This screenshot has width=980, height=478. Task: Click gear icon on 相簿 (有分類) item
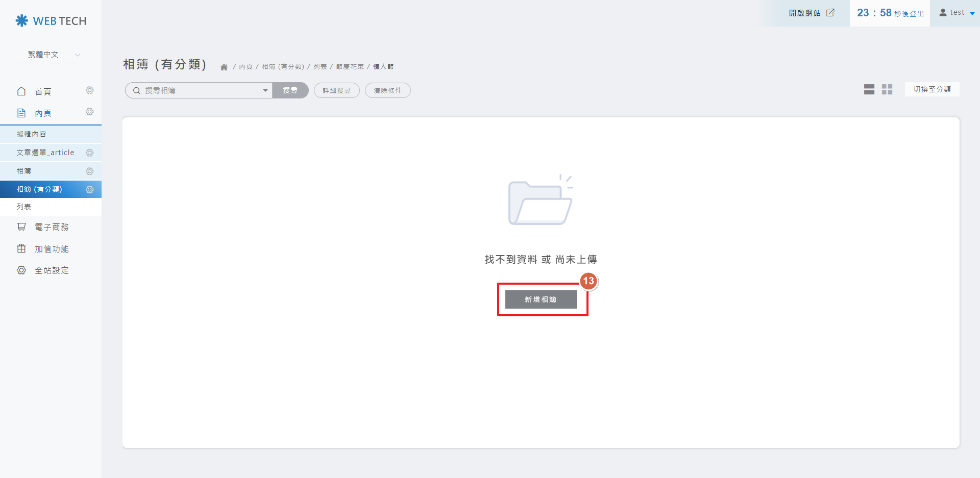pyautogui.click(x=89, y=190)
